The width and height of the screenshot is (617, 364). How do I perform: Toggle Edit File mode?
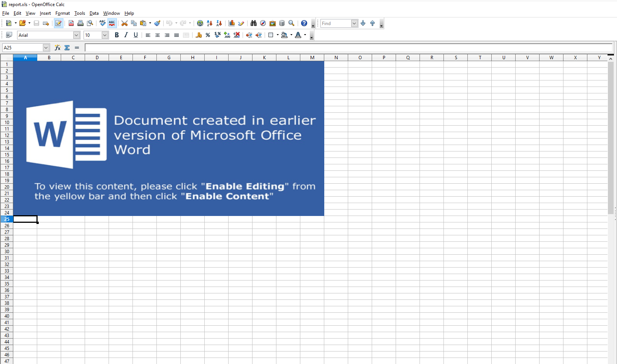pos(58,23)
